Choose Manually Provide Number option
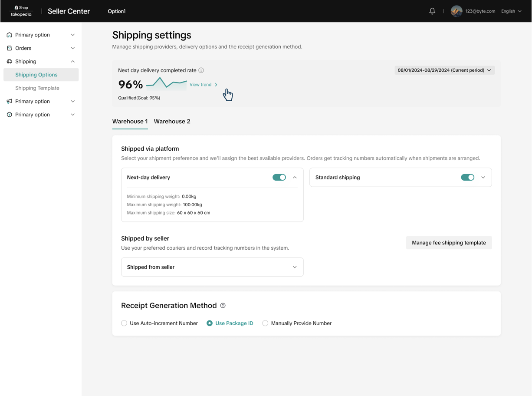The height and width of the screenshot is (396, 532). pyautogui.click(x=265, y=323)
